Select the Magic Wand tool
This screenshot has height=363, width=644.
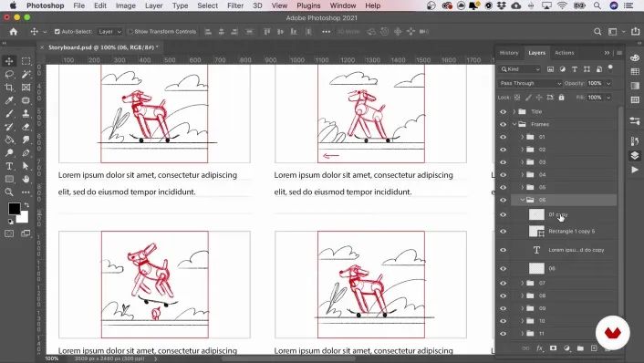click(x=26, y=74)
